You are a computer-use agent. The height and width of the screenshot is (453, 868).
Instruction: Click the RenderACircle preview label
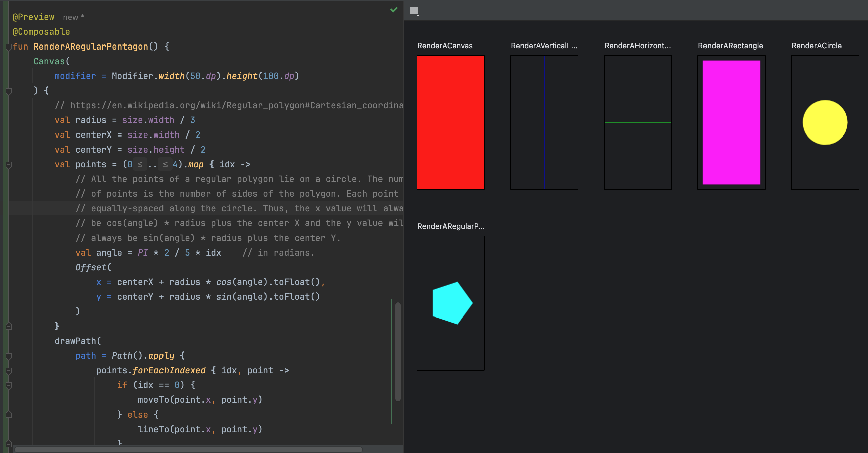click(817, 46)
